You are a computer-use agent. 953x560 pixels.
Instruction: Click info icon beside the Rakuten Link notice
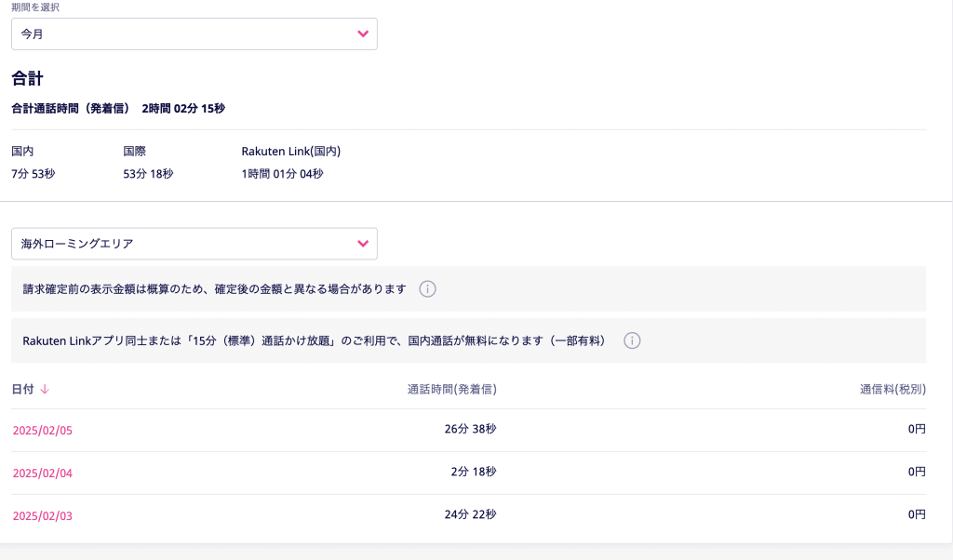(631, 340)
